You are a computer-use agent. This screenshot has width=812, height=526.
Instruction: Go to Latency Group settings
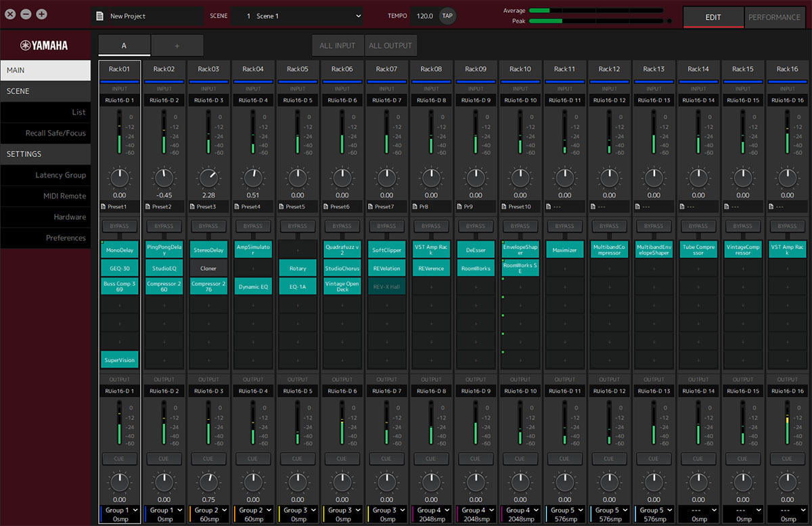pos(45,175)
